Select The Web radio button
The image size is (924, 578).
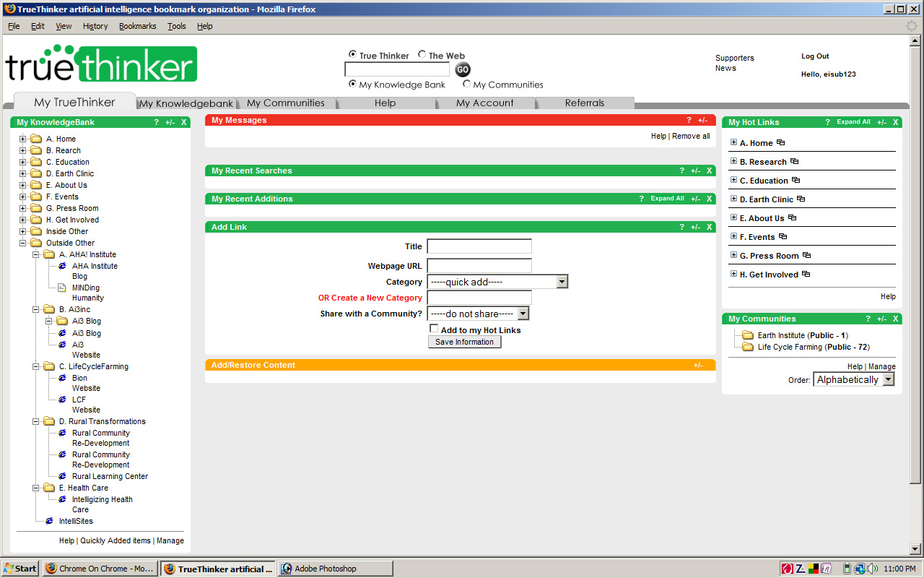click(422, 54)
